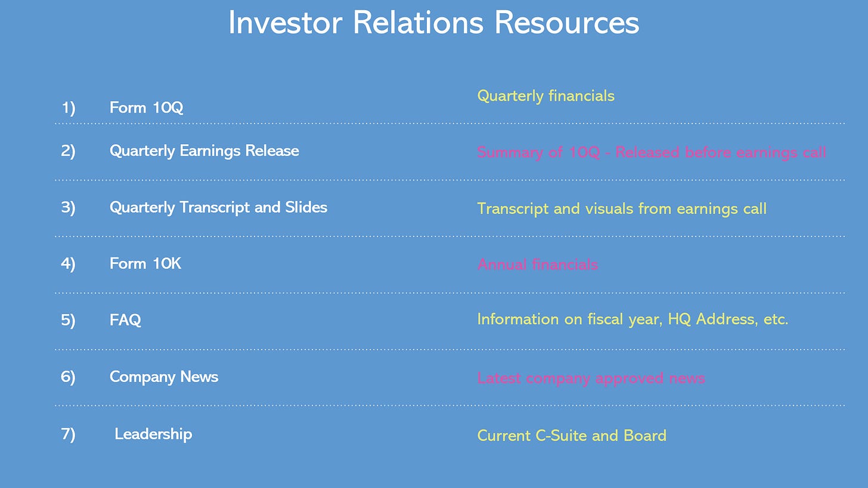
Task: Click list number 4)
Action: click(x=68, y=263)
